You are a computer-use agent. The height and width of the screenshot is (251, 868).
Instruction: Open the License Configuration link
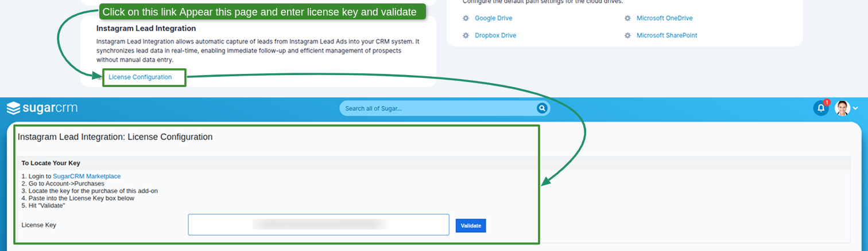pyautogui.click(x=140, y=77)
